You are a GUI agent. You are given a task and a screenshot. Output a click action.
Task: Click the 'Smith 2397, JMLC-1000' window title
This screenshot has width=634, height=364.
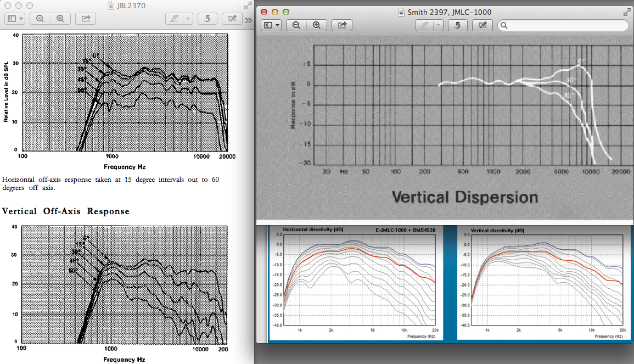click(449, 12)
